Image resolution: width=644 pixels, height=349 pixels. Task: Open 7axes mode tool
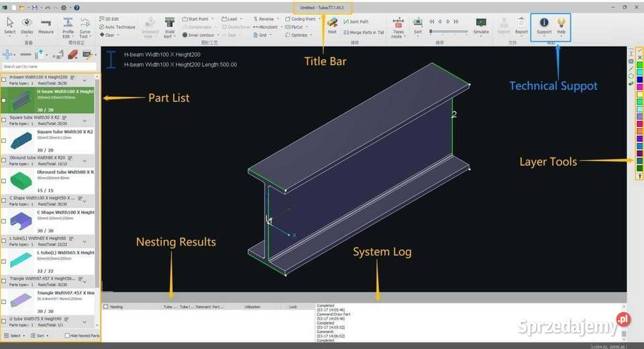(398, 28)
